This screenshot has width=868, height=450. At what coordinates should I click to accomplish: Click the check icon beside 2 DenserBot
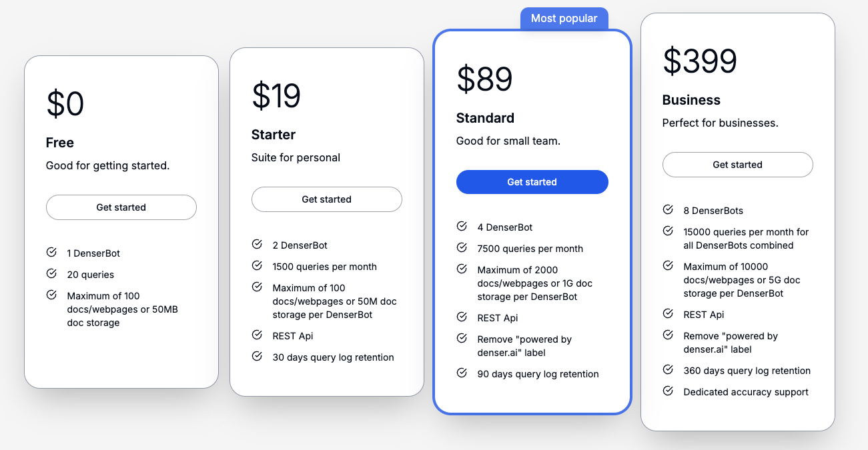[257, 245]
